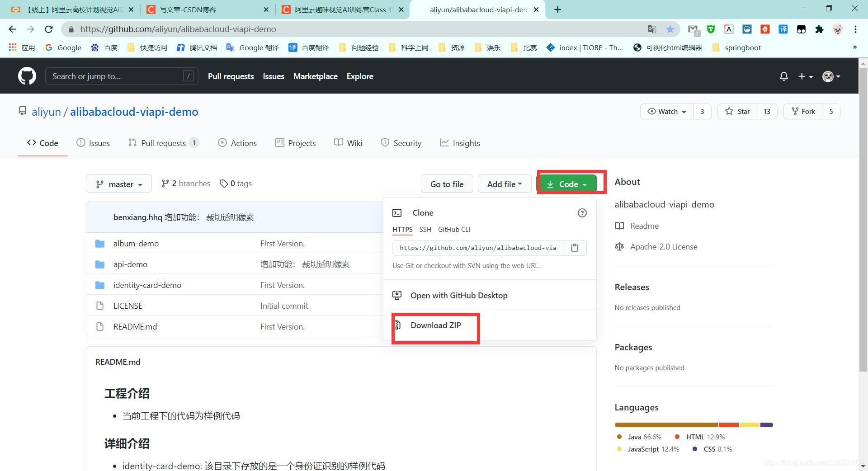The image size is (868, 471).
Task: Open the notifications bell
Action: tap(784, 76)
